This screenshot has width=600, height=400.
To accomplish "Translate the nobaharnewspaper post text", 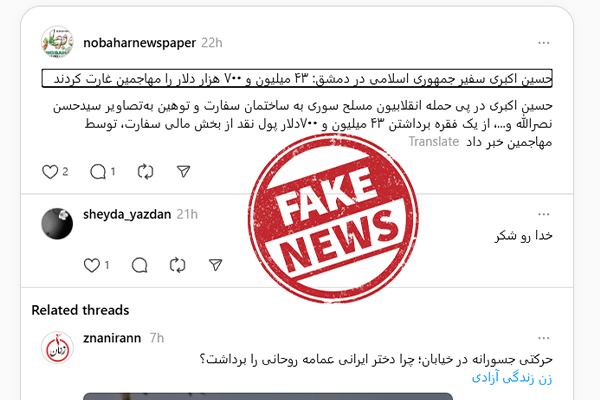I will pos(434,142).
